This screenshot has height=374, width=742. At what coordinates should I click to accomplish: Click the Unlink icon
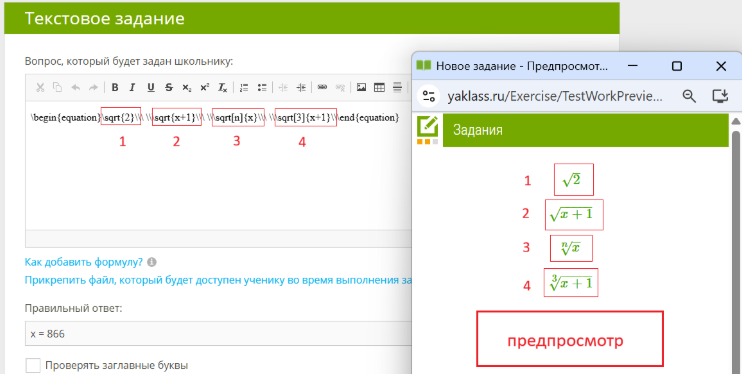(340, 88)
